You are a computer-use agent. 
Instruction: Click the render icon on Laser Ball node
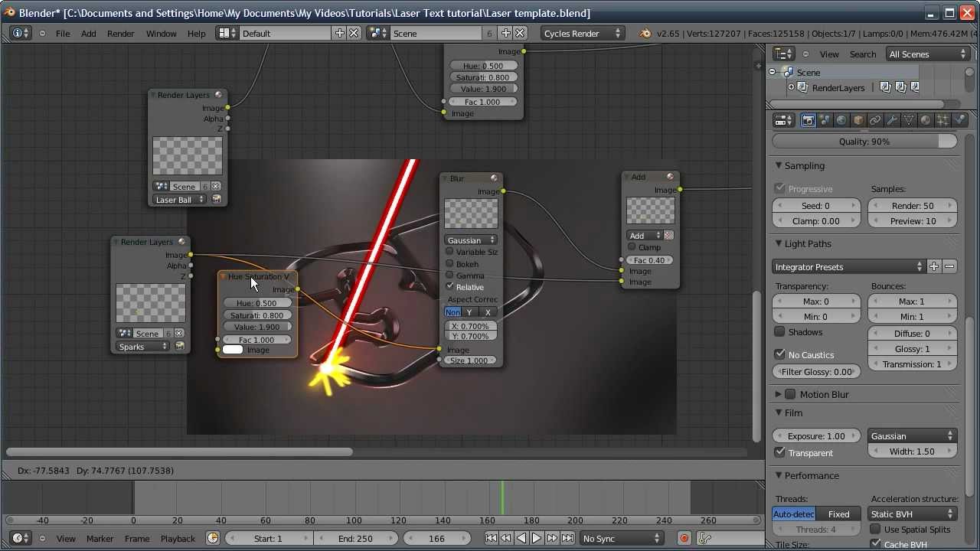pos(217,200)
